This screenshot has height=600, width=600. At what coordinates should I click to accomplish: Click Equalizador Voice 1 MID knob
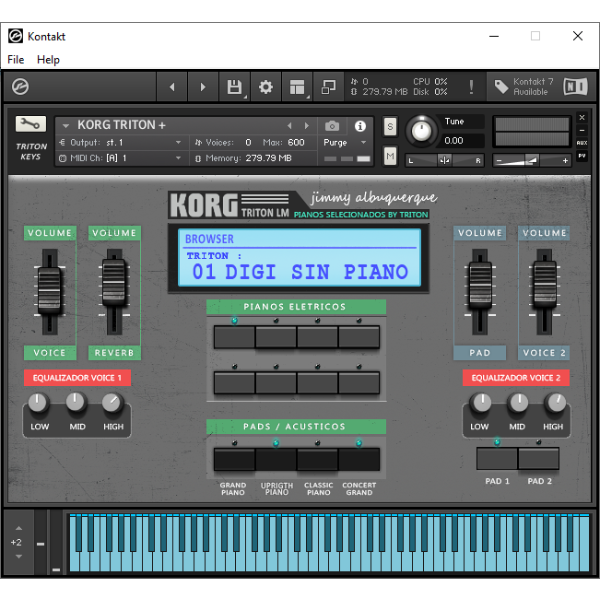click(x=75, y=403)
